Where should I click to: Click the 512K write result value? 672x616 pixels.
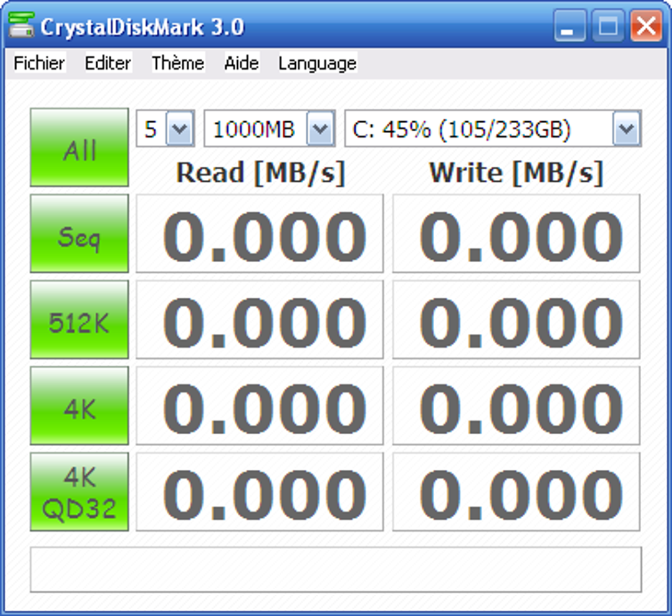(516, 320)
